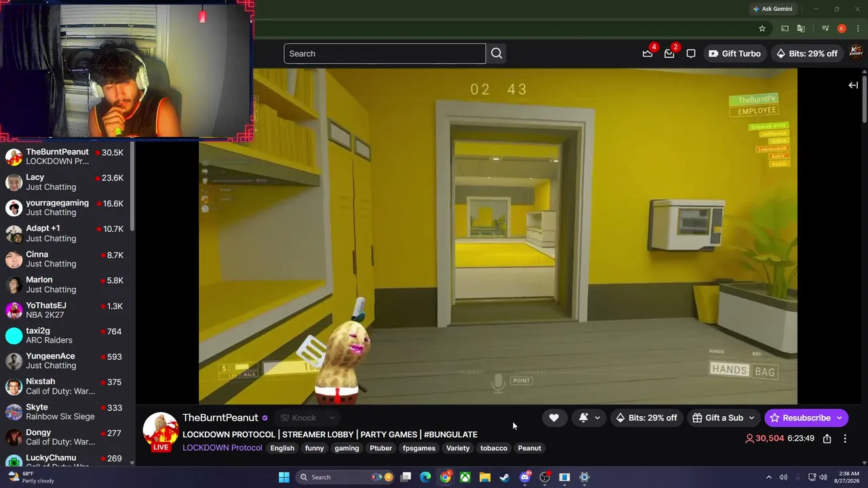Click the Resubscribe button
Screen dimensions: 868x488
pyautogui.click(x=800, y=418)
